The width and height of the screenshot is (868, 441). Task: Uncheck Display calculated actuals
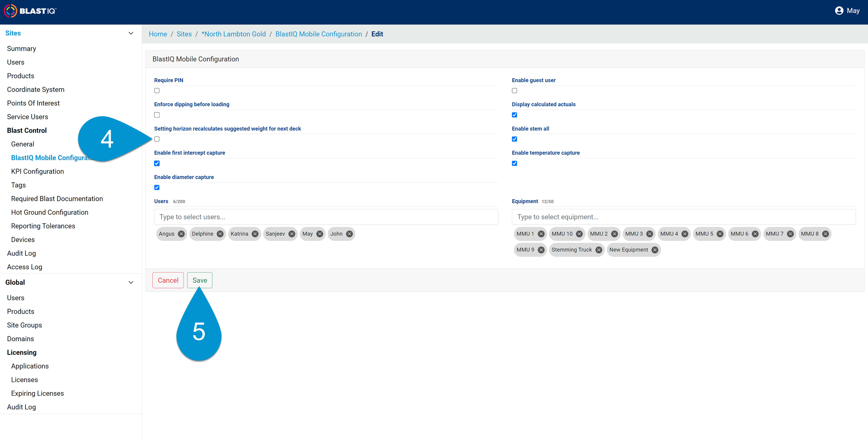pyautogui.click(x=514, y=115)
